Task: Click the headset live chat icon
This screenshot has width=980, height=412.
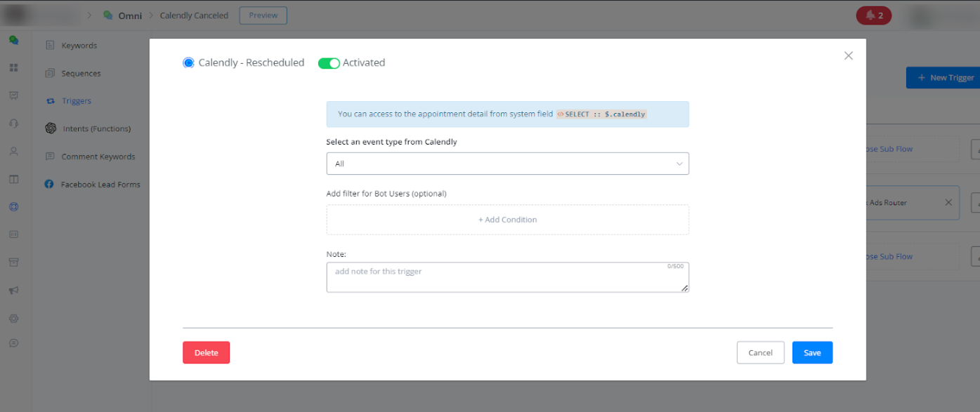Action: pos(13,124)
